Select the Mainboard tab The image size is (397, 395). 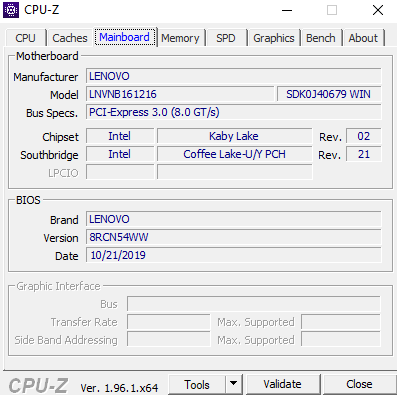coord(125,37)
